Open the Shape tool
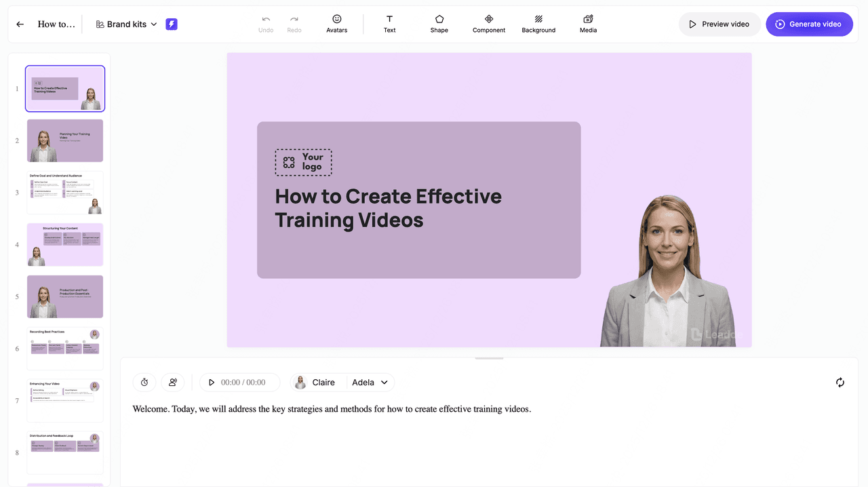 [439, 24]
